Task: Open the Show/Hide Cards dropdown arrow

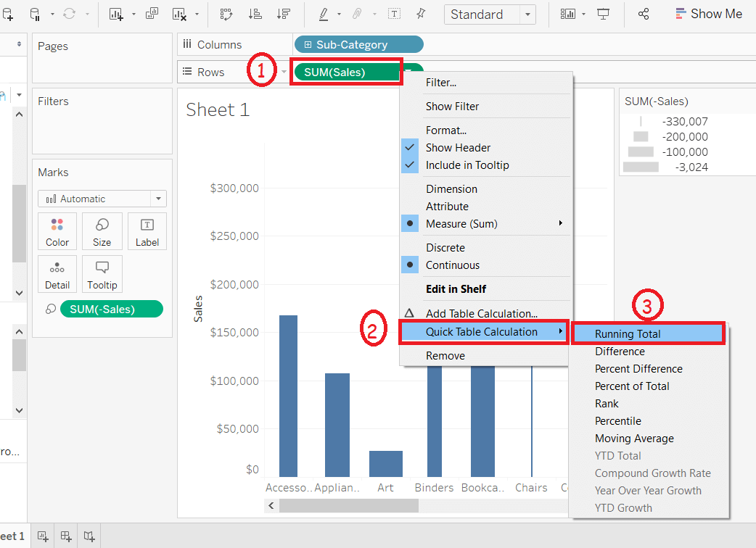Action: (583, 14)
